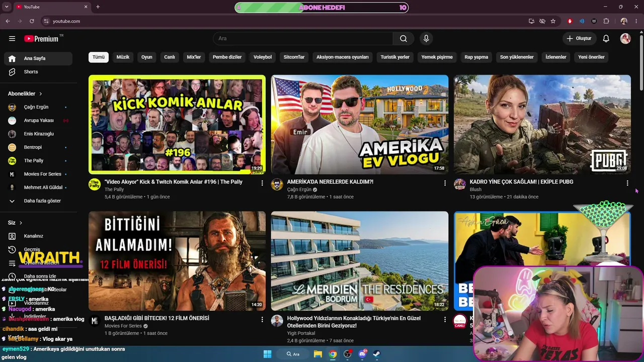Open the YouTube account avatar menu
Viewport: 644px width, 362px height.
625,39
